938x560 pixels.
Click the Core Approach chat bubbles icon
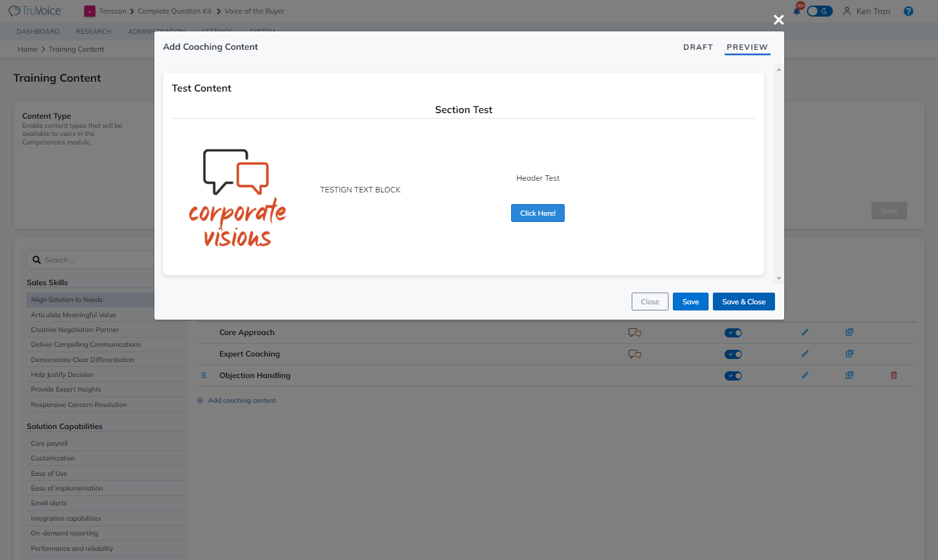point(635,333)
